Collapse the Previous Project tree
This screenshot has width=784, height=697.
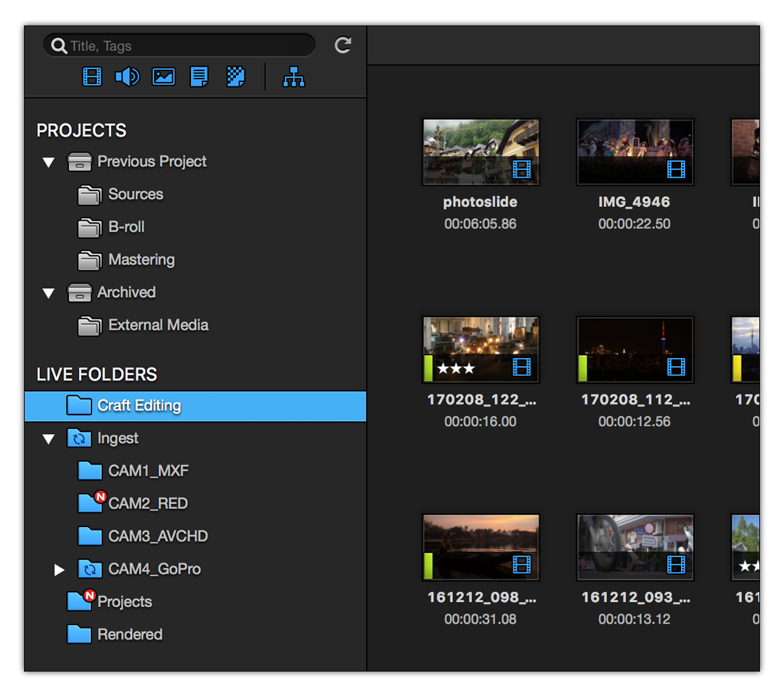point(49,162)
